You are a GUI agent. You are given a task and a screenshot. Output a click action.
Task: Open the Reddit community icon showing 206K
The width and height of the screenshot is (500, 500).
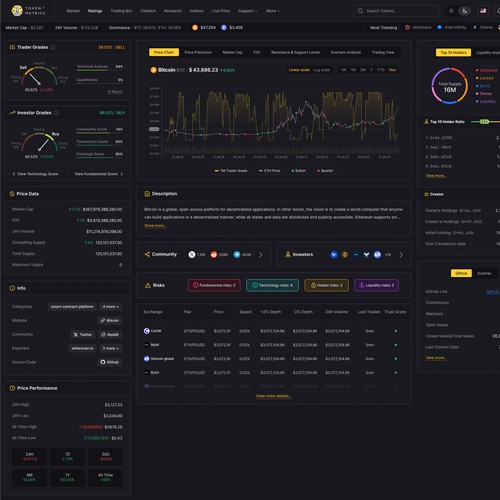[x=214, y=254]
